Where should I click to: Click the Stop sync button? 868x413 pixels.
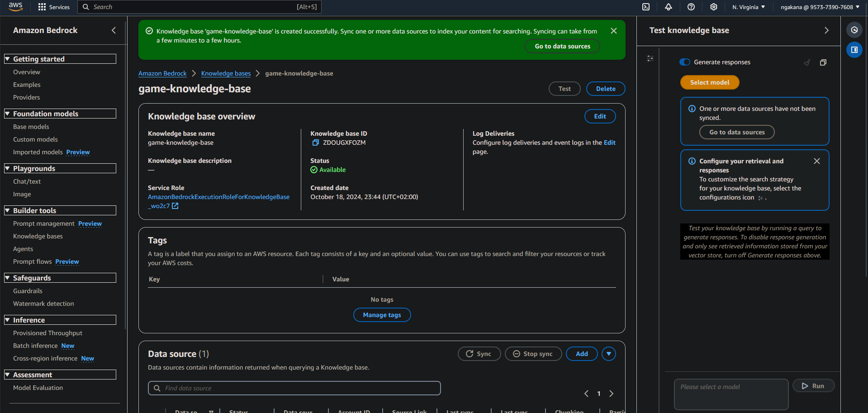(533, 354)
